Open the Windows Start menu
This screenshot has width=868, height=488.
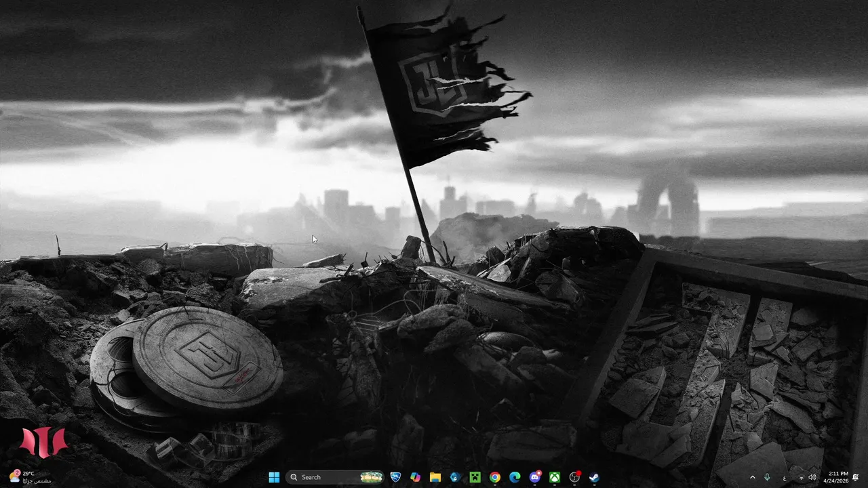274,477
